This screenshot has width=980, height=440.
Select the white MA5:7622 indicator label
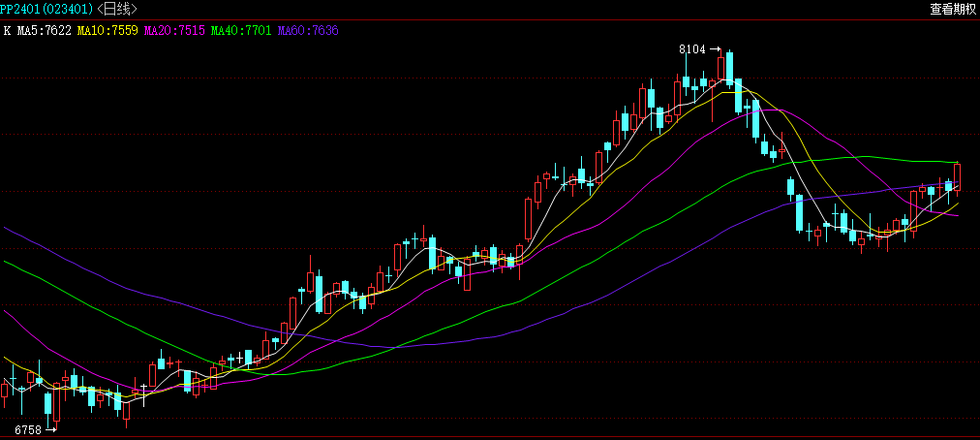45,30
